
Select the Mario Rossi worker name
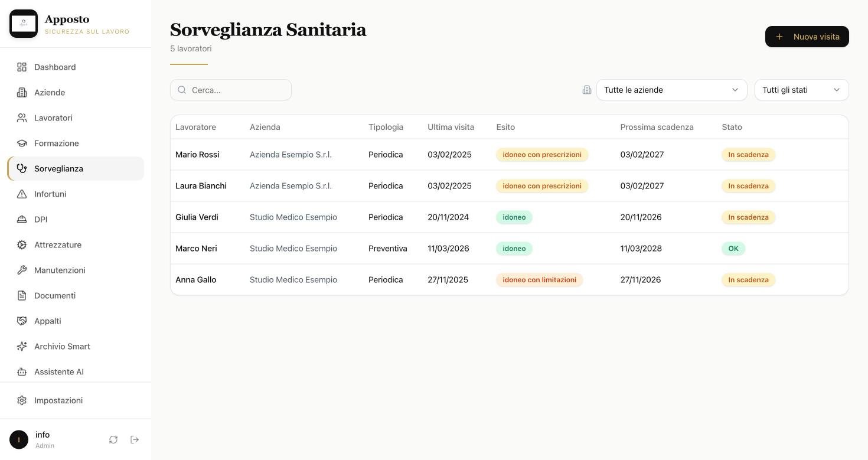[x=197, y=155]
